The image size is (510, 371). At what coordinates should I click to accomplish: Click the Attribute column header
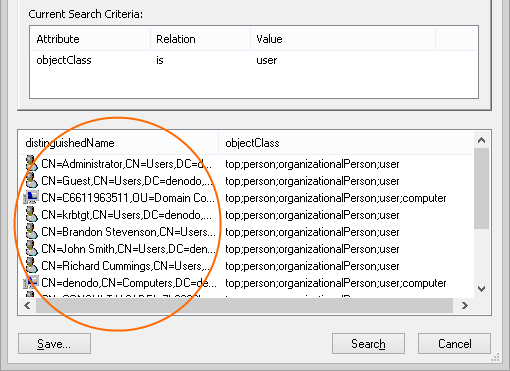[x=90, y=39]
